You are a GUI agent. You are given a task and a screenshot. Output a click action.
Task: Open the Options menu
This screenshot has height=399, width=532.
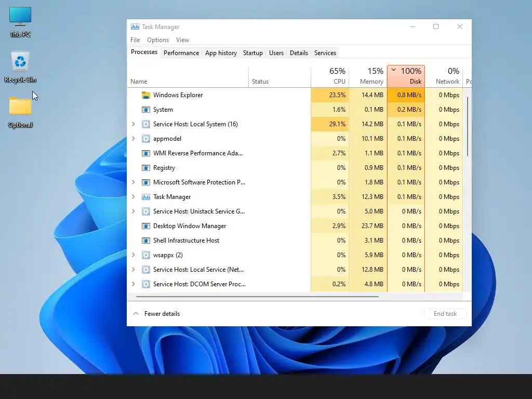coord(158,40)
